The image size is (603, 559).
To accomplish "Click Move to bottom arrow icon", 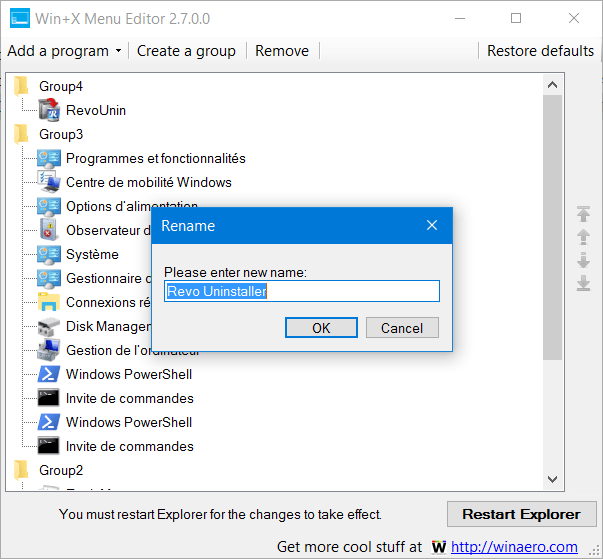I will click(583, 283).
